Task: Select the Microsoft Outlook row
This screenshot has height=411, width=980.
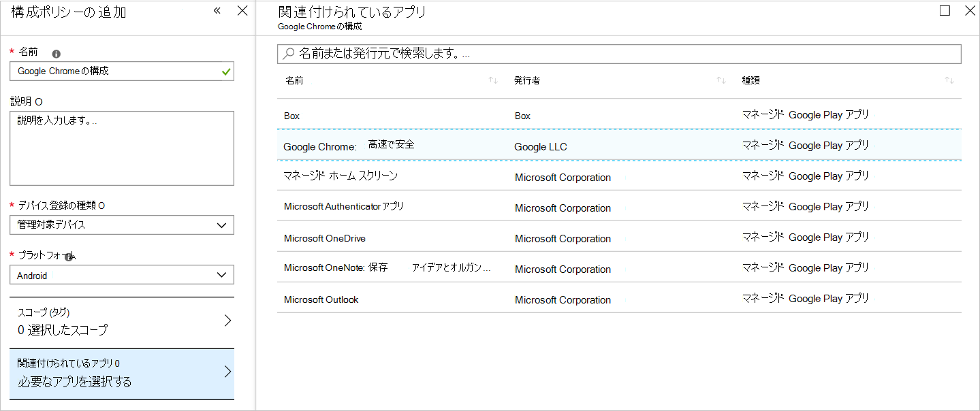Action: (619, 298)
